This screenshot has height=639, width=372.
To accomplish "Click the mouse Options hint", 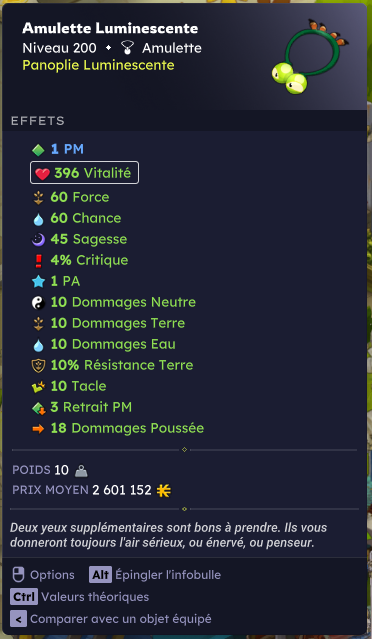I will pyautogui.click(x=43, y=575).
